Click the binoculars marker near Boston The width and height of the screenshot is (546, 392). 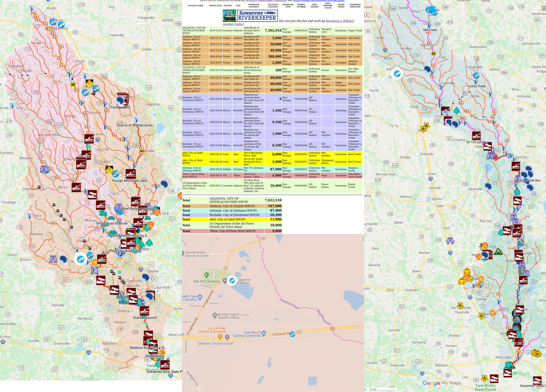53,259
